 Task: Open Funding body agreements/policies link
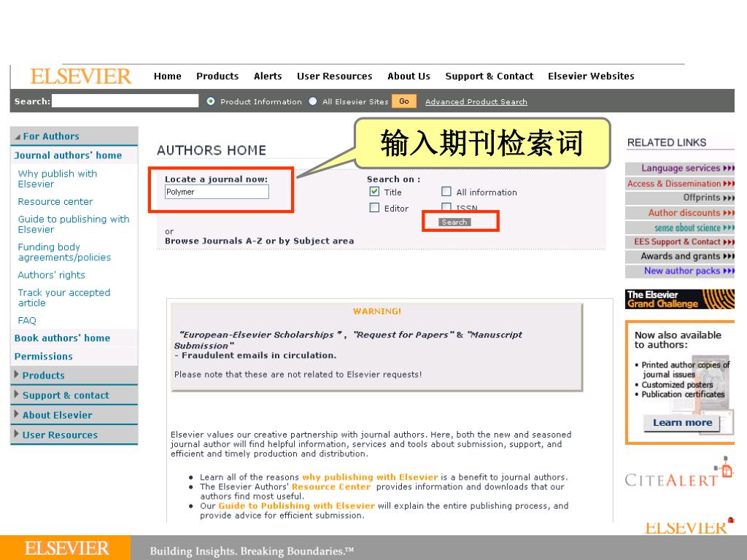(64, 252)
